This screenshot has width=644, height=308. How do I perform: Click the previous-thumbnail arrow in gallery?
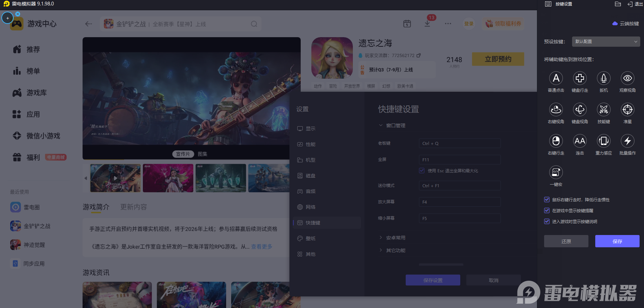[x=86, y=178]
